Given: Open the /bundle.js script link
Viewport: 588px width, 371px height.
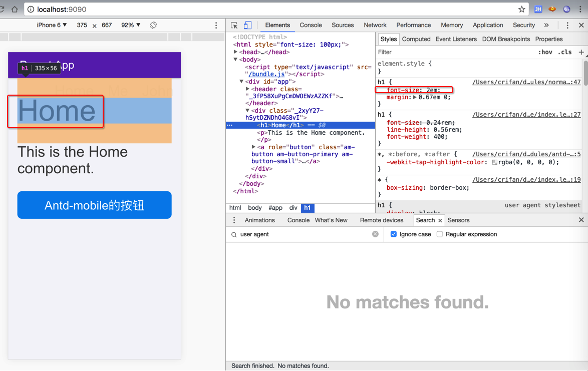Looking at the screenshot, I should [266, 74].
